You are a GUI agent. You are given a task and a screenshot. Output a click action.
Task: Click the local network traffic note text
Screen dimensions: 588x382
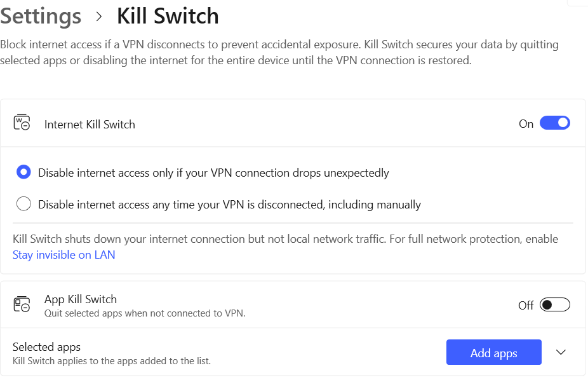tap(285, 239)
